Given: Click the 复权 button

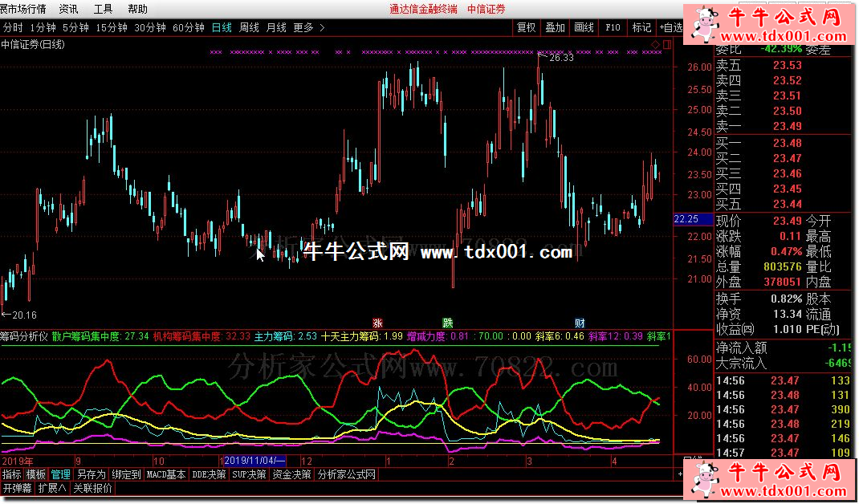Looking at the screenshot, I should pyautogui.click(x=527, y=27).
